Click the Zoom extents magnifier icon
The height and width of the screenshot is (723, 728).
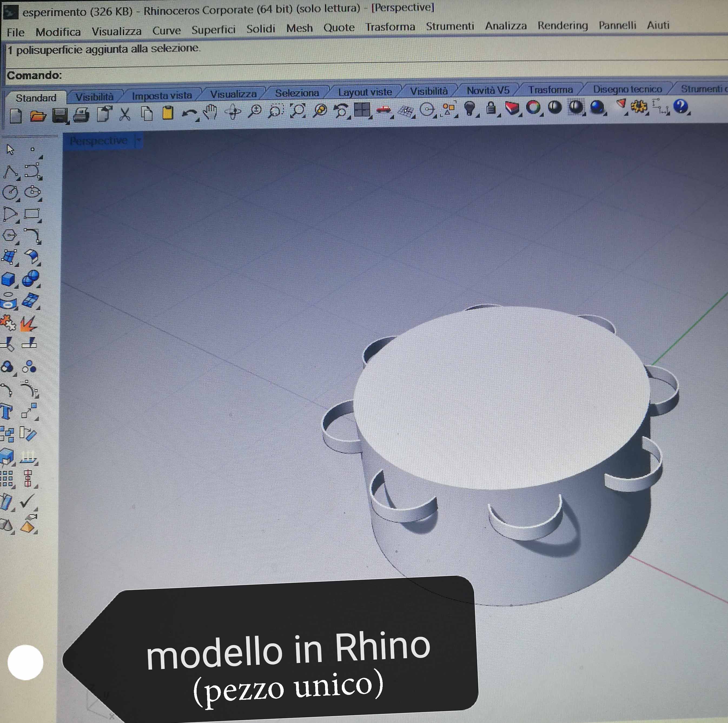point(299,111)
